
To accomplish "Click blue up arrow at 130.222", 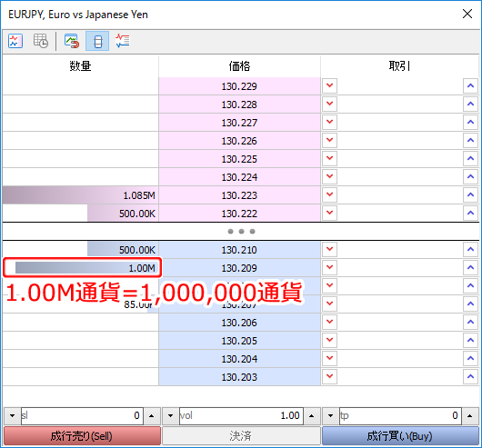I will pos(470,213).
